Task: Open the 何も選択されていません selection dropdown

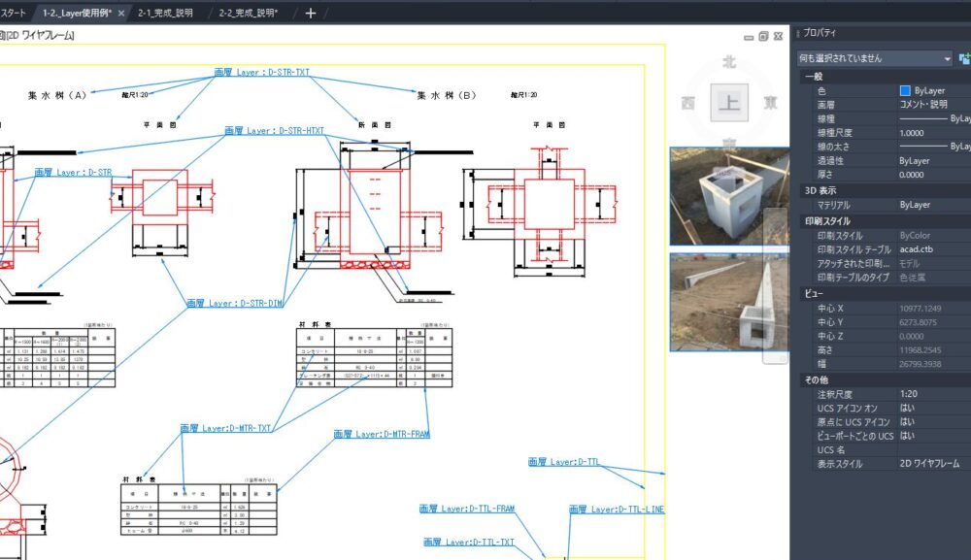Action: [875, 58]
